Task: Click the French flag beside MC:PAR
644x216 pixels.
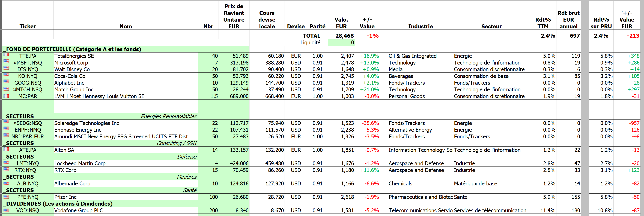Action: click(x=6, y=96)
